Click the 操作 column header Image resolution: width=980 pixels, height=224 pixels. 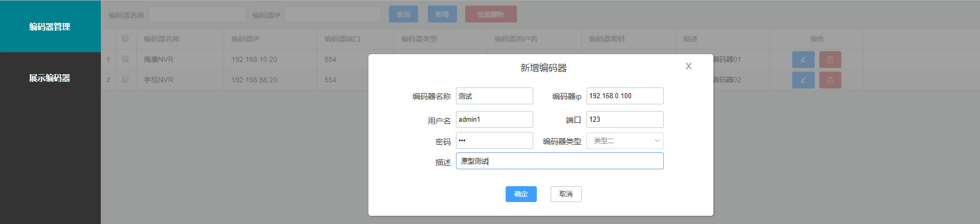tap(817, 39)
